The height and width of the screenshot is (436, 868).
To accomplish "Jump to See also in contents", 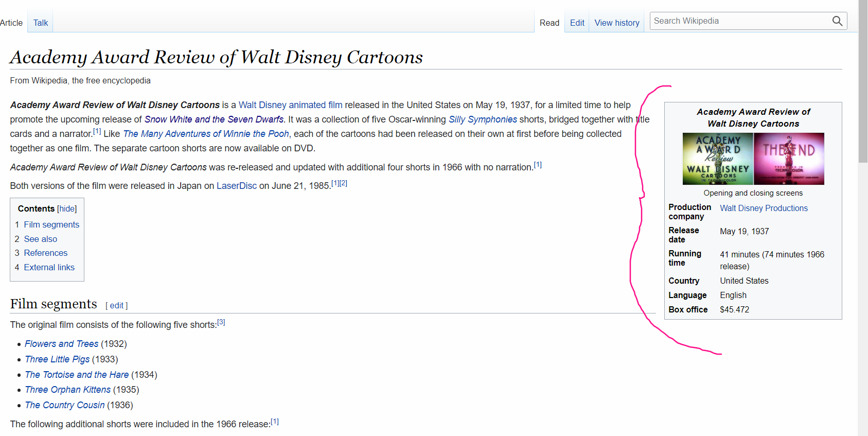I will coord(41,239).
